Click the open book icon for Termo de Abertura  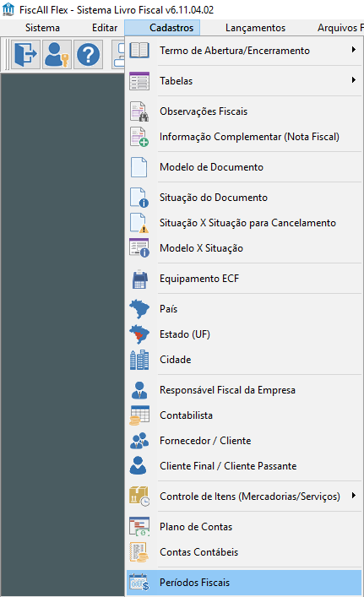[x=139, y=51]
